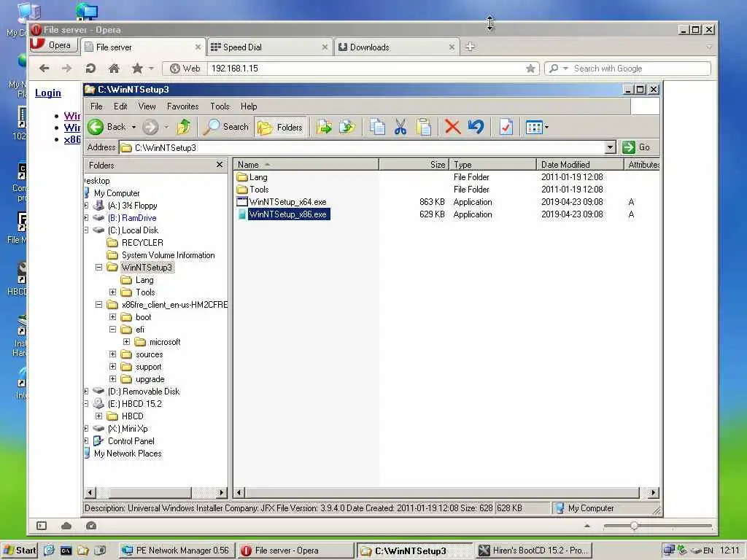Open the File menu in Explorer
Image resolution: width=747 pixels, height=560 pixels.
point(96,106)
